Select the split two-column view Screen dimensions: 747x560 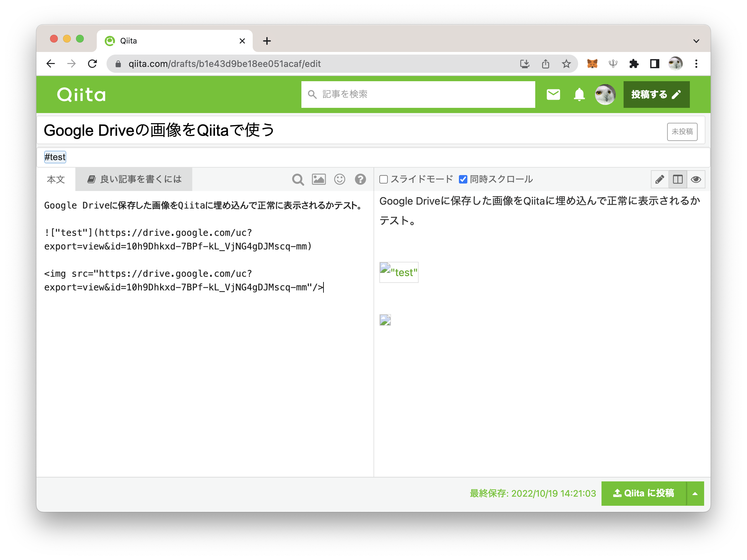677,179
